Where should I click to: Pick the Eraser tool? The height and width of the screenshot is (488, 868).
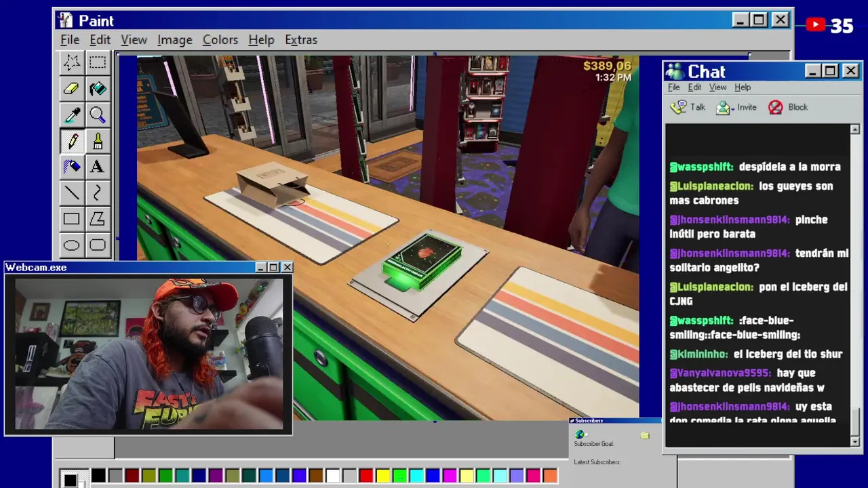coord(71,88)
